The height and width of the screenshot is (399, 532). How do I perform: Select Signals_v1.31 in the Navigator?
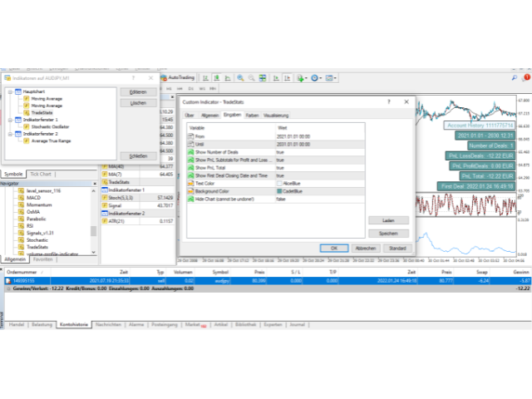(x=40, y=233)
